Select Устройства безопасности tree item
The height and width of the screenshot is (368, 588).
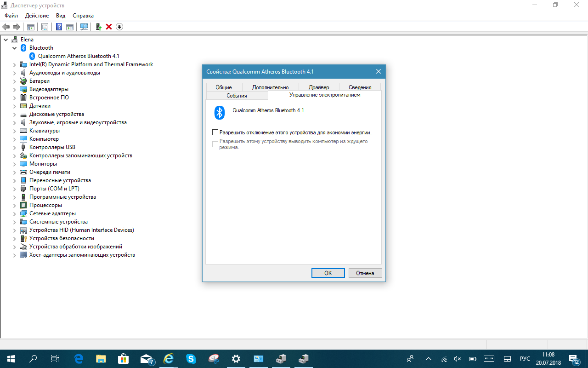coord(62,238)
